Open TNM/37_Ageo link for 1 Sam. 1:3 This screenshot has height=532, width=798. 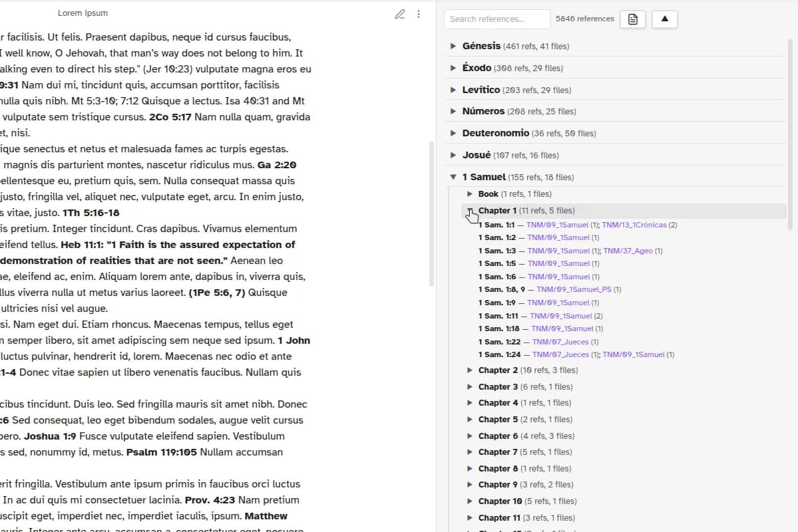(628, 251)
